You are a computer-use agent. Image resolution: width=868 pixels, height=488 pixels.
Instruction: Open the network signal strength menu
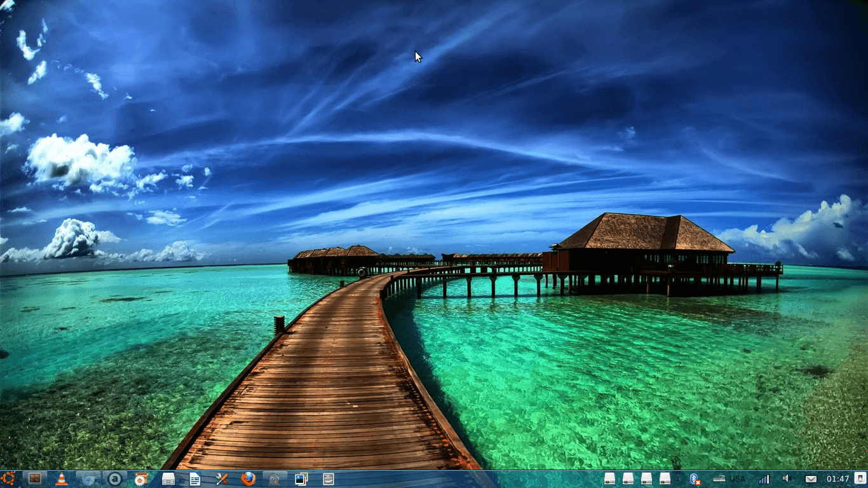click(x=765, y=479)
